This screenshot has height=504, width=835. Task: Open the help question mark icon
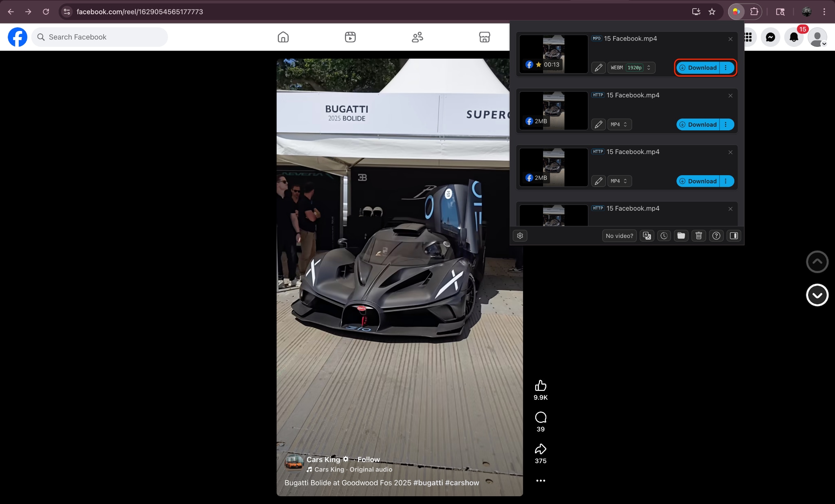pos(716,235)
